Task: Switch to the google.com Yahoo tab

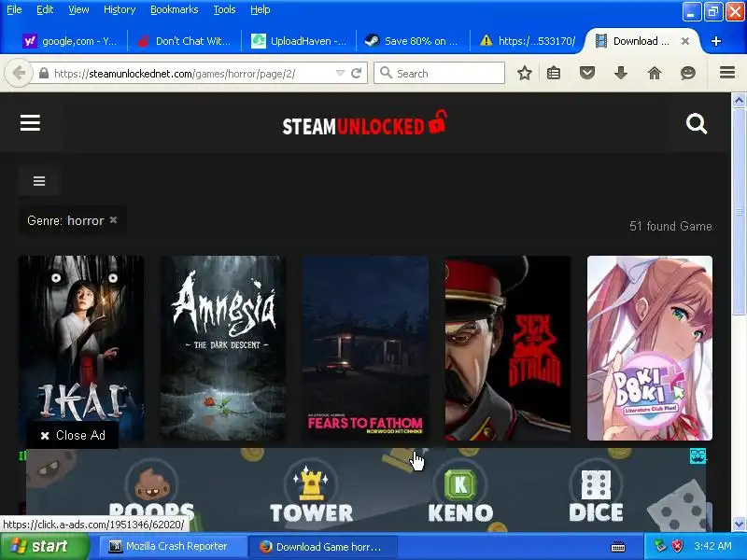Action: click(69, 41)
